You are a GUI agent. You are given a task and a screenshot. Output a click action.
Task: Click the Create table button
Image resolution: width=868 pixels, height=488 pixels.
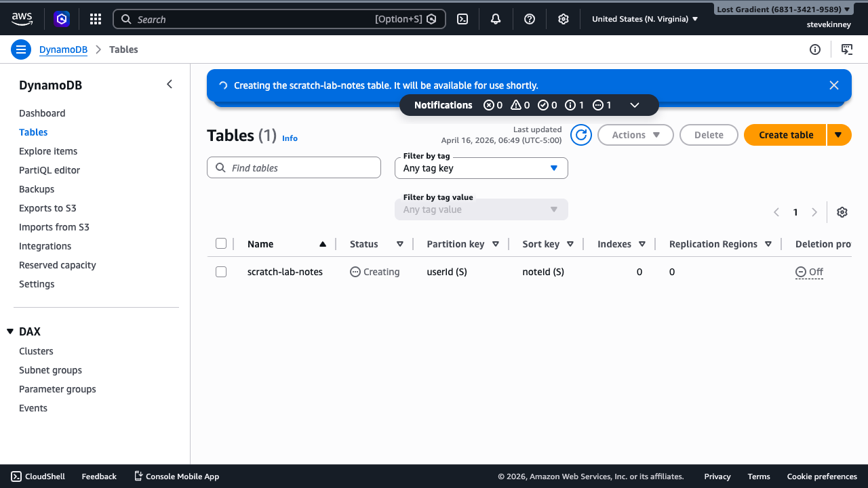[785, 135]
